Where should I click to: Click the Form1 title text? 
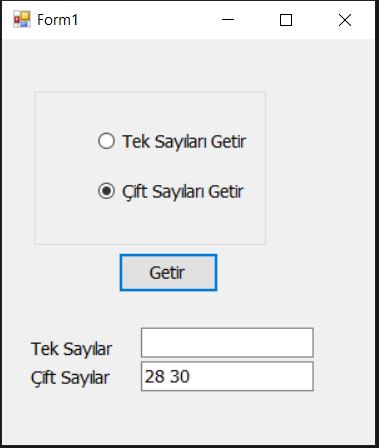tap(58, 20)
